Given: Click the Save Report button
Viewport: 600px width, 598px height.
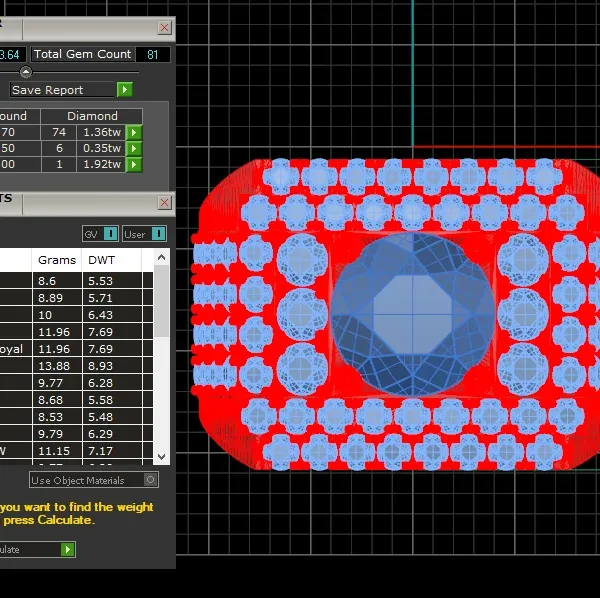Looking at the screenshot, I should [x=62, y=90].
